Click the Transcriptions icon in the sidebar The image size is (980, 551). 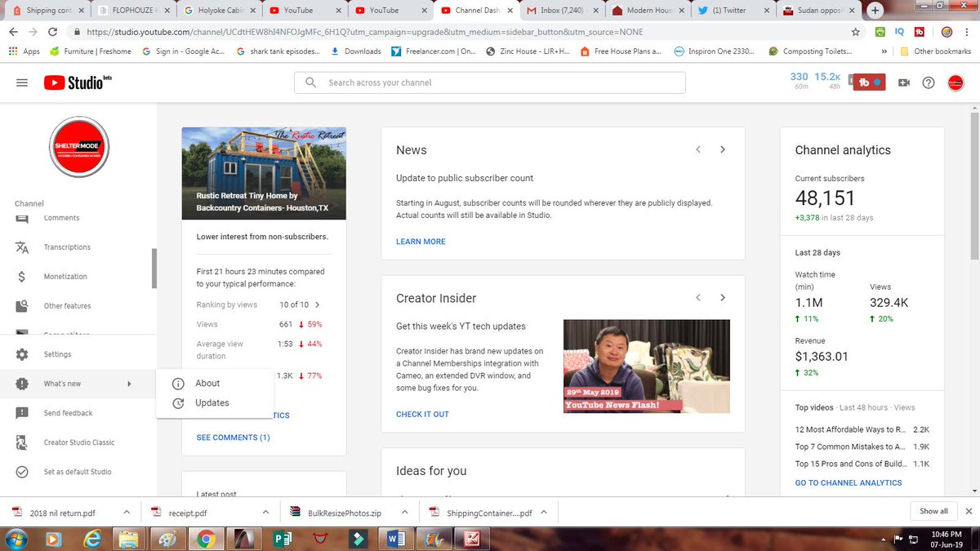(22, 247)
